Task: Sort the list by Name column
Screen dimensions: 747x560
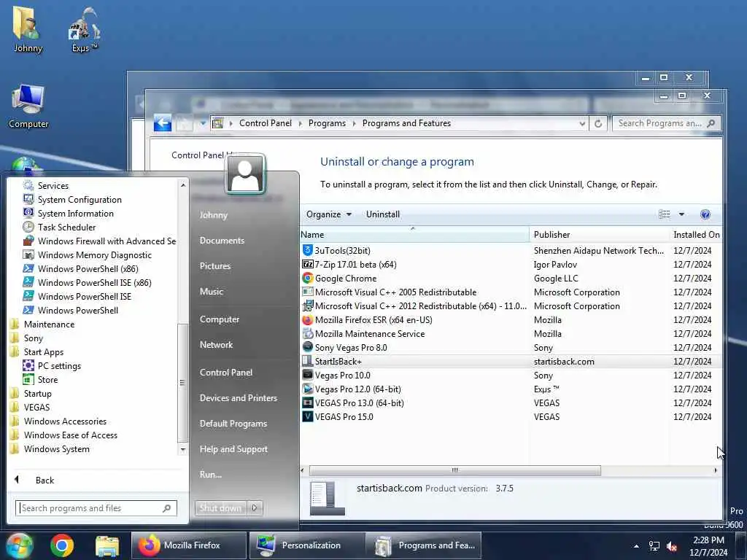Action: (x=414, y=234)
